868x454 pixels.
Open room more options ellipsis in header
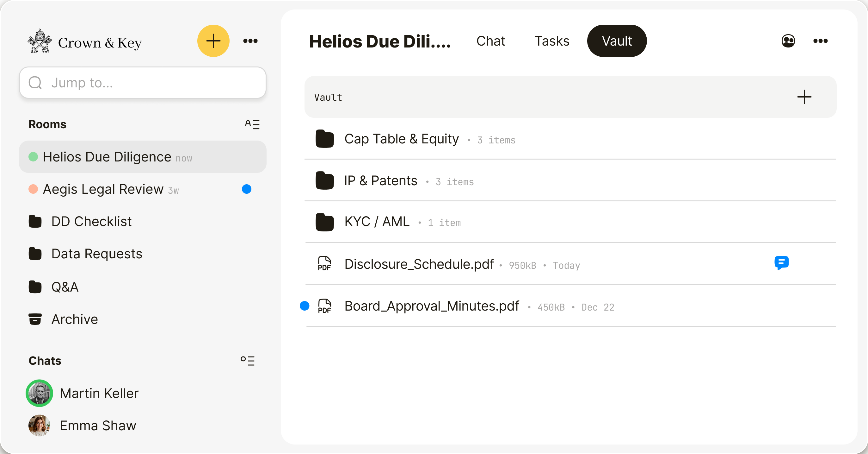(x=820, y=41)
